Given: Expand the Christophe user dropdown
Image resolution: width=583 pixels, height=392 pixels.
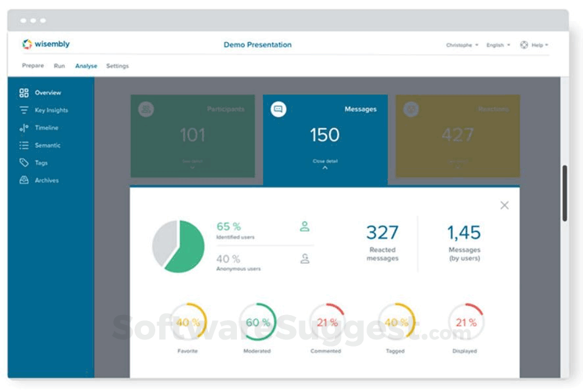Looking at the screenshot, I should click(x=462, y=45).
